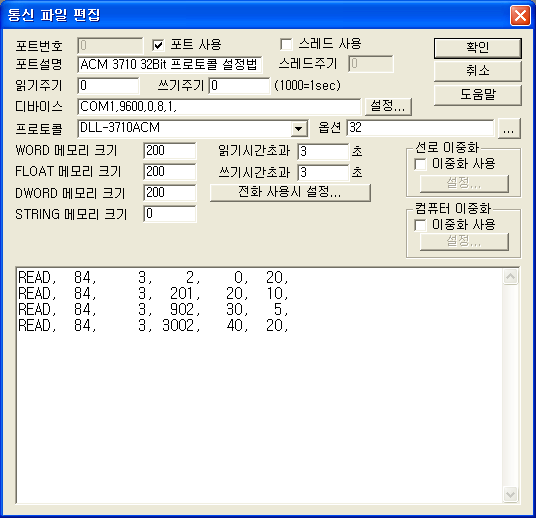This screenshot has height=518, width=536.
Task: Select the DLL-3710ACM protocol combo box
Action: tap(193, 129)
